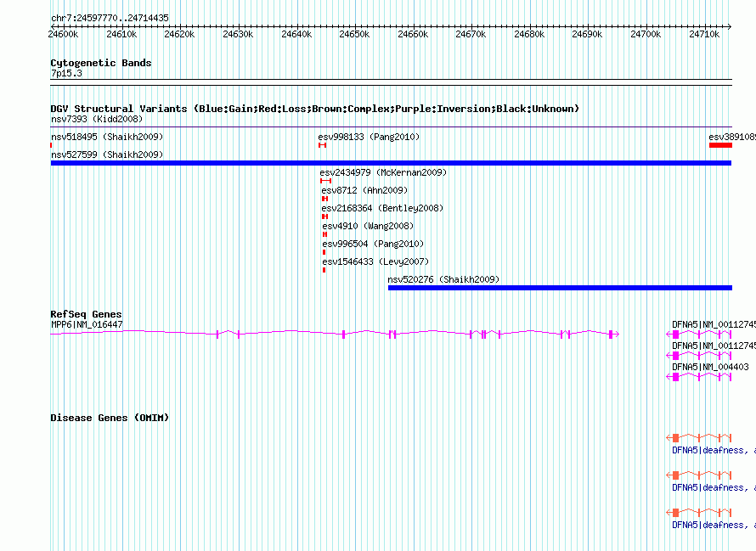Select the 24620k position on ruler
This screenshot has width=756, height=551.
tap(179, 34)
